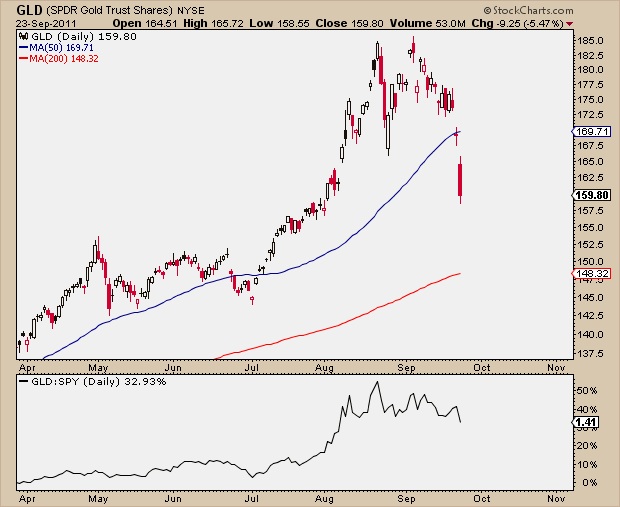Click the 152.5 price axis label
The width and height of the screenshot is (620, 507).
[590, 244]
